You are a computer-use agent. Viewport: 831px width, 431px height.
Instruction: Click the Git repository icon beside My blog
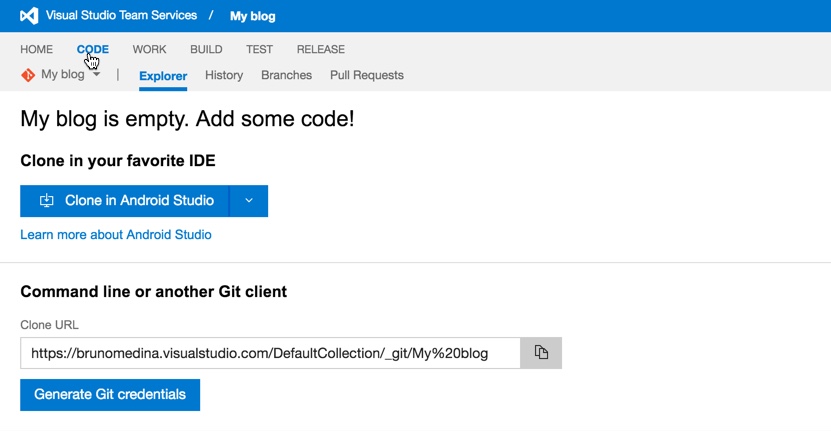(28, 75)
